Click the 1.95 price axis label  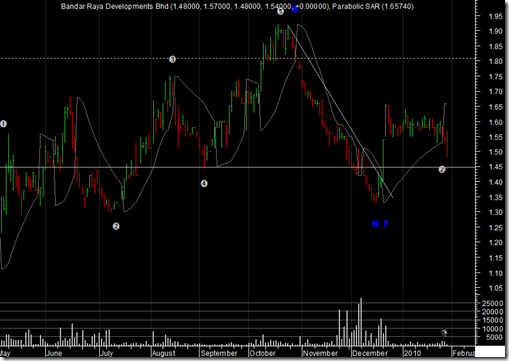click(496, 16)
